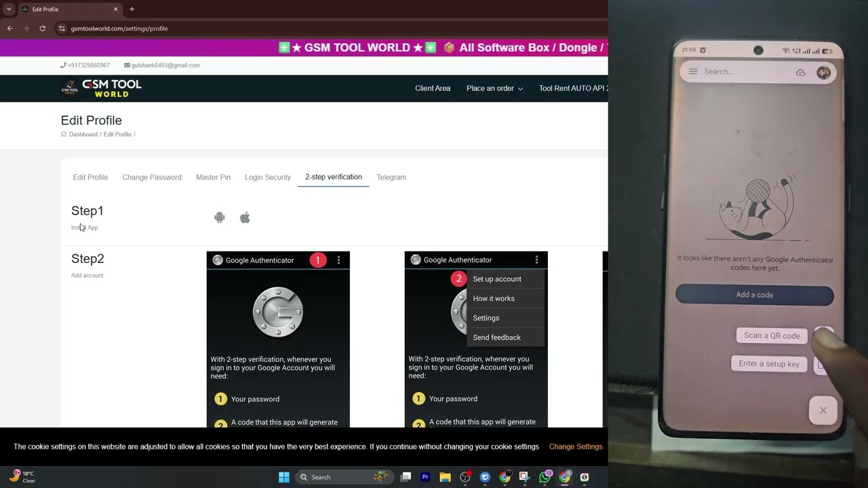
Task: Open the weather widget showing 18°C
Action: 22,476
